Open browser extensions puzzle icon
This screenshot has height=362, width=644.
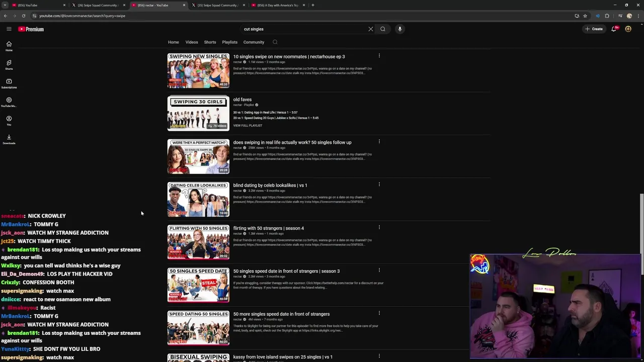(607, 16)
